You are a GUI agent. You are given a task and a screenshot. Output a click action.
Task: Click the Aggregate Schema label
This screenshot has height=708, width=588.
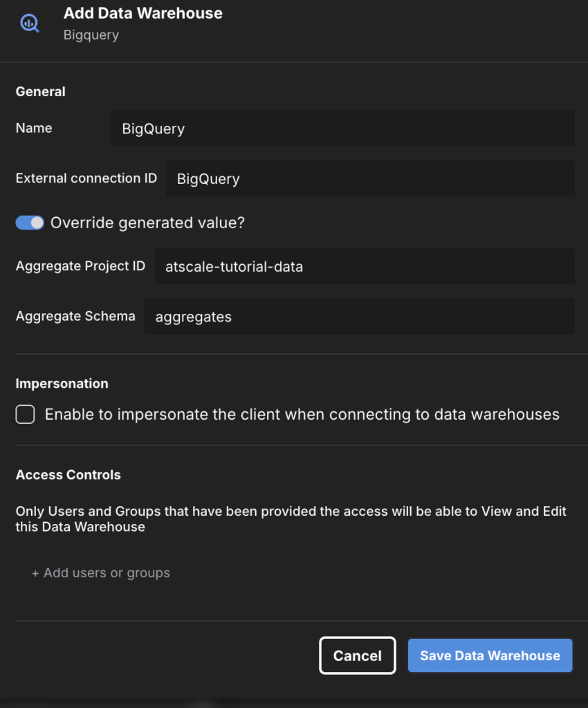(x=75, y=316)
